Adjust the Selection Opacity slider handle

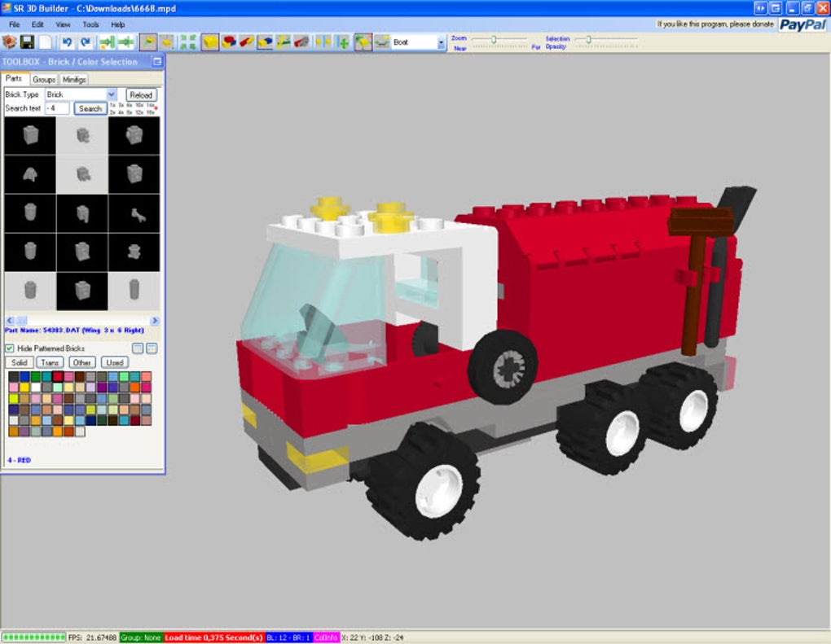click(x=588, y=39)
